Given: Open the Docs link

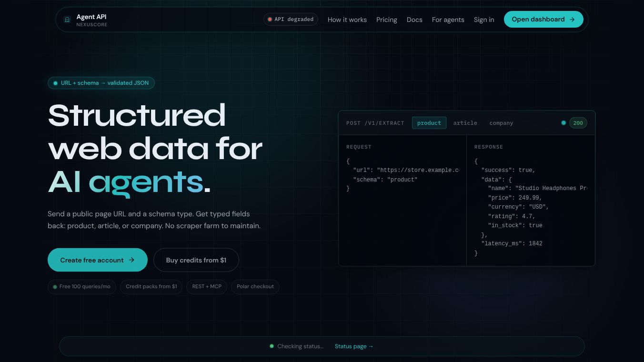Looking at the screenshot, I should [414, 20].
